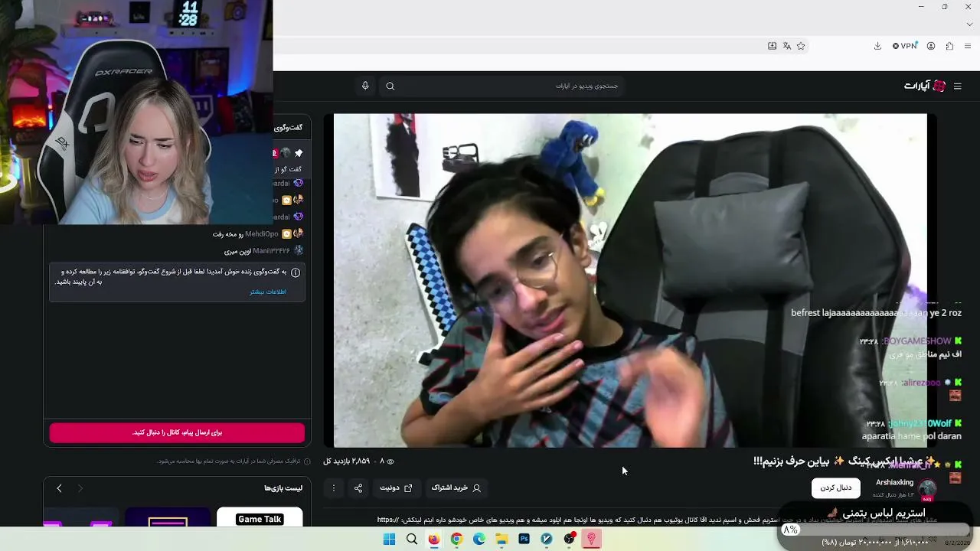
Task: Click the لیست بازی‌ها games list heading
Action: pyautogui.click(x=283, y=488)
